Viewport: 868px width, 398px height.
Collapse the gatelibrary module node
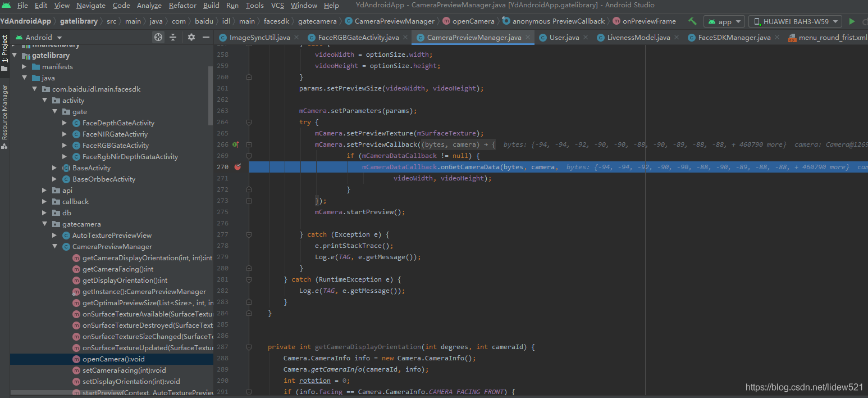(x=14, y=56)
